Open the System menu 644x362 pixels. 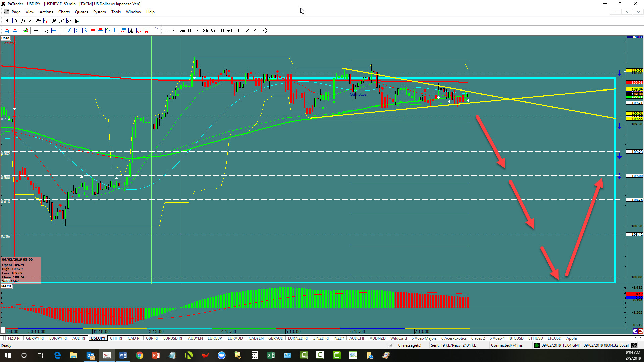pyautogui.click(x=99, y=12)
